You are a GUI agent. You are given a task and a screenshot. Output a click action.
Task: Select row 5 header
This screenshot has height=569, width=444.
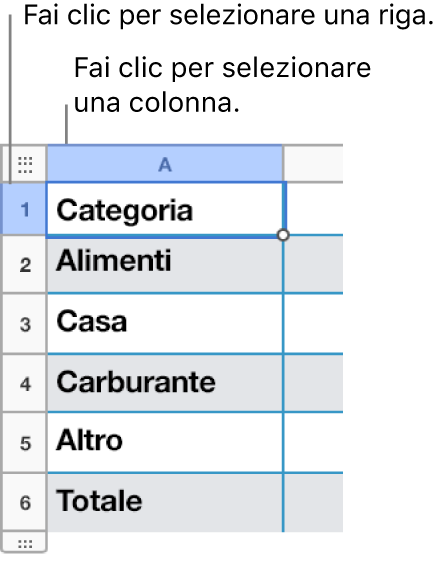click(x=25, y=443)
